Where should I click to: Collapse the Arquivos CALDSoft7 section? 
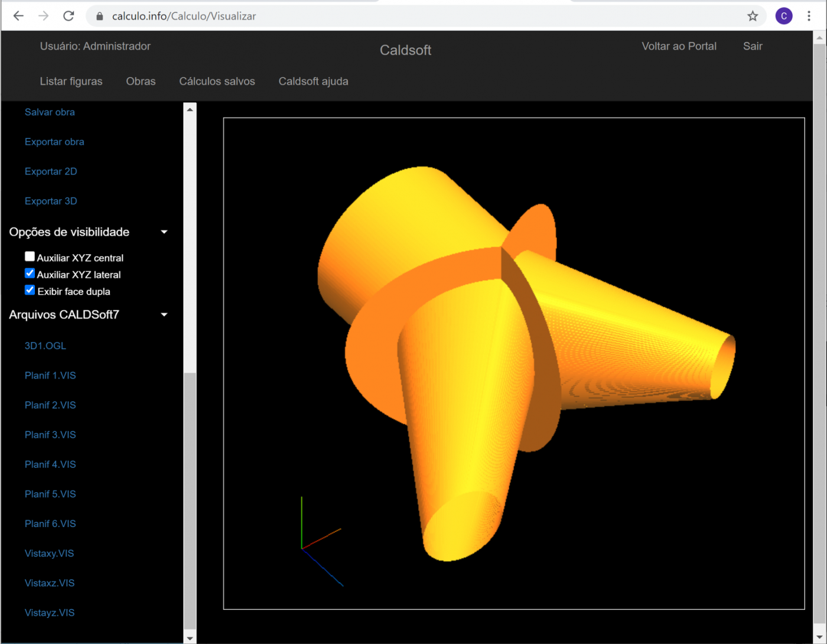(x=164, y=315)
